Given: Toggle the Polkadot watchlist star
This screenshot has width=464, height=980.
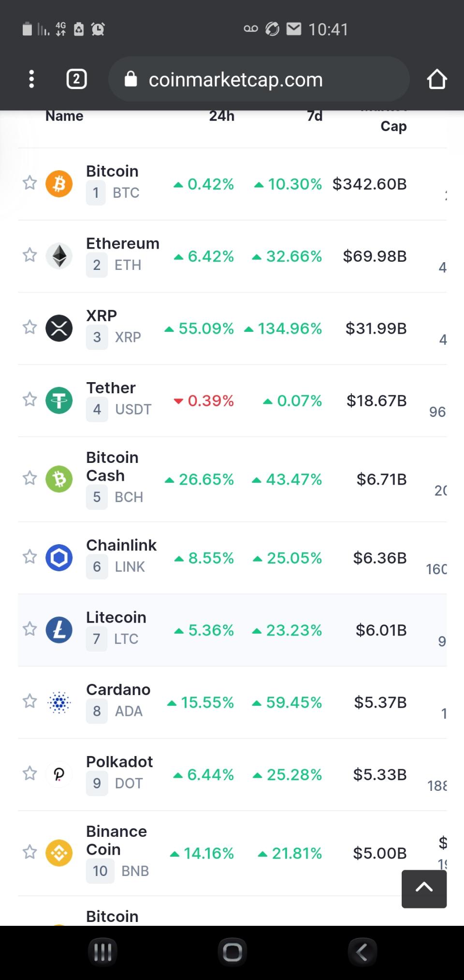Looking at the screenshot, I should [x=30, y=773].
